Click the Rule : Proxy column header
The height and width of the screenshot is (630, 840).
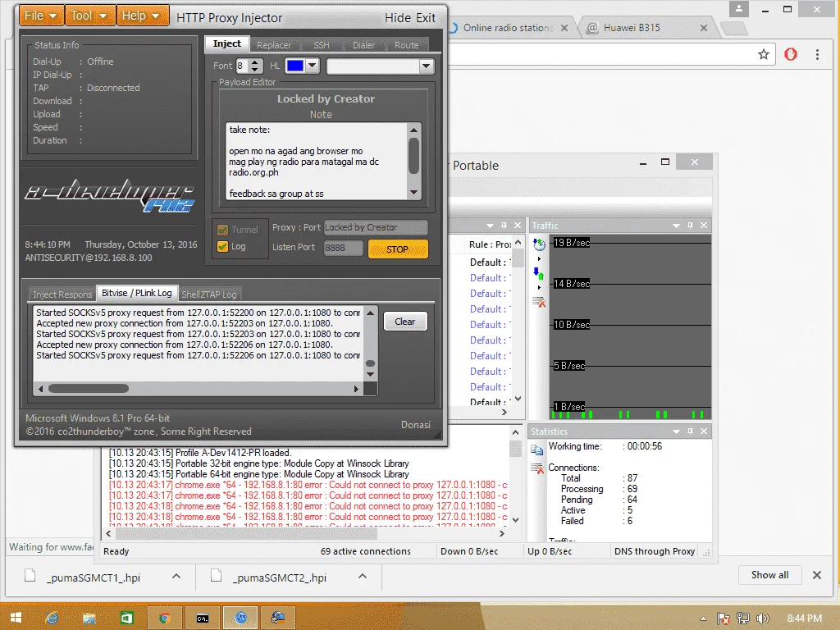coord(490,244)
